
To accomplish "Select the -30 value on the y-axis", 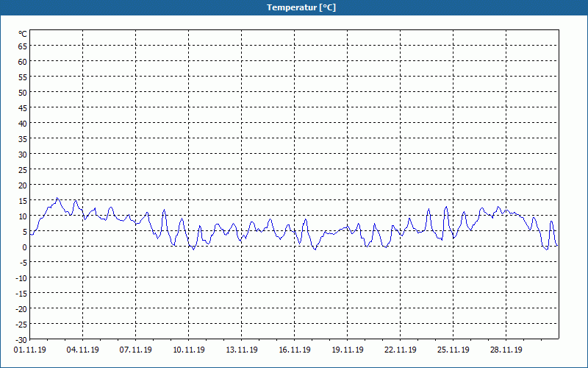I will (21, 340).
